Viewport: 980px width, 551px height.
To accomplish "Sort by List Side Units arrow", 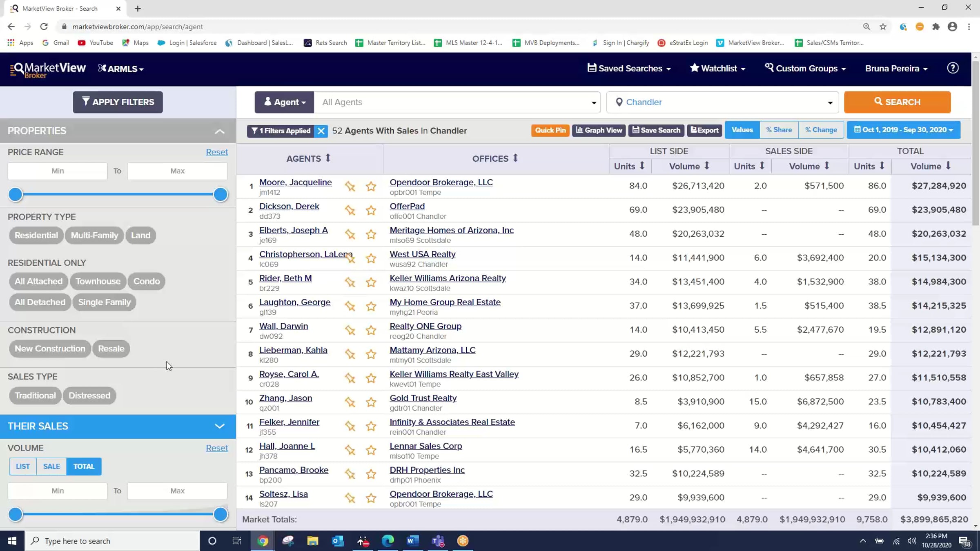I will point(642,166).
